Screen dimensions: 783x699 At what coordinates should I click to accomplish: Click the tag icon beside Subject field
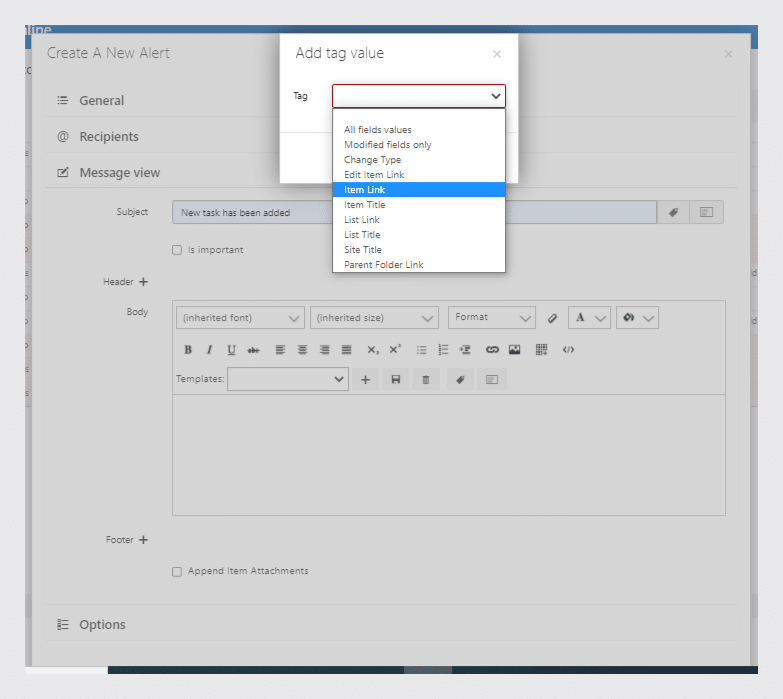[673, 212]
